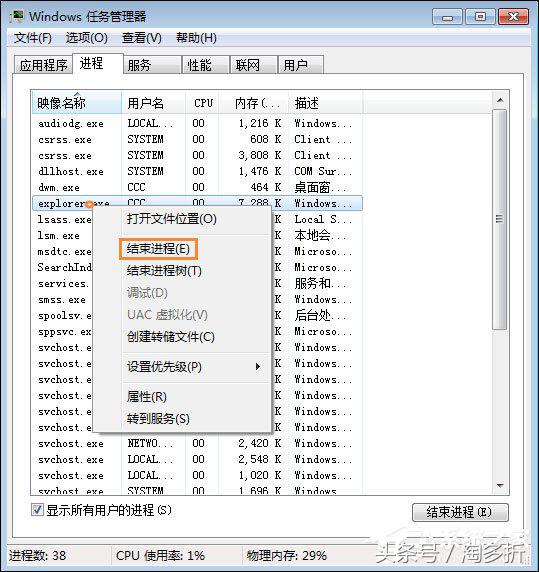This screenshot has width=539, height=572.
Task: Select svchost.exe row using 2,548 K
Action: pyautogui.click(x=197, y=460)
